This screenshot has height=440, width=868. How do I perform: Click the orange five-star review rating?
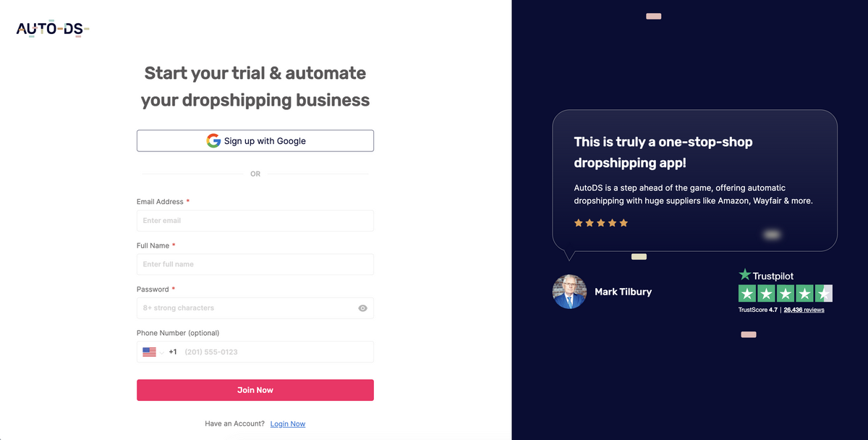[x=601, y=223]
